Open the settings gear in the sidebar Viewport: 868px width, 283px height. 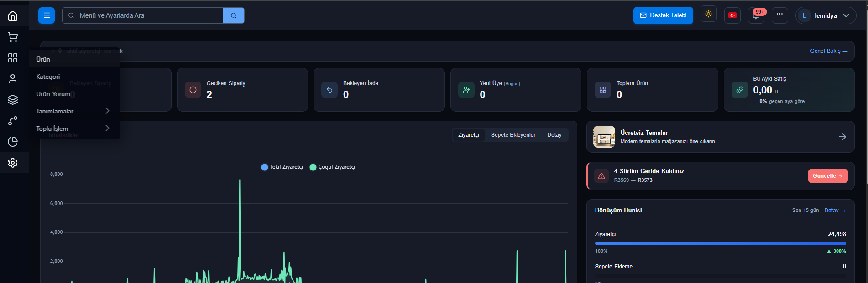(13, 163)
